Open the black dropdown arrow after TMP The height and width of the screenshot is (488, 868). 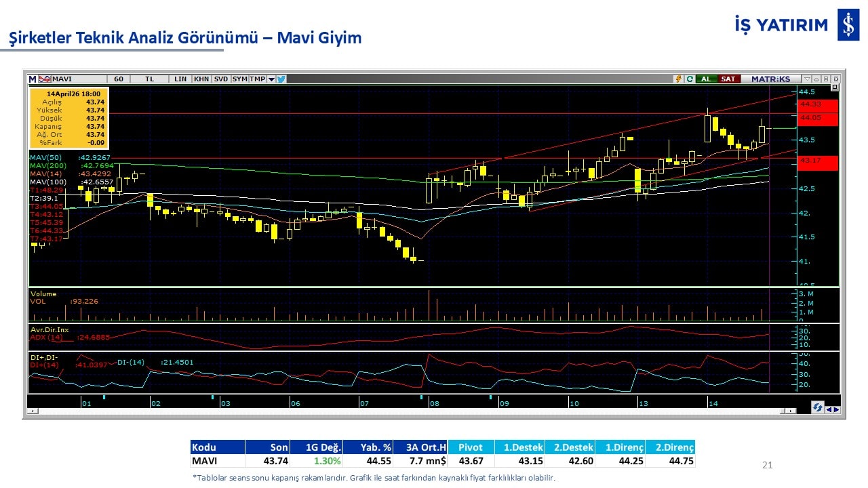(x=271, y=79)
